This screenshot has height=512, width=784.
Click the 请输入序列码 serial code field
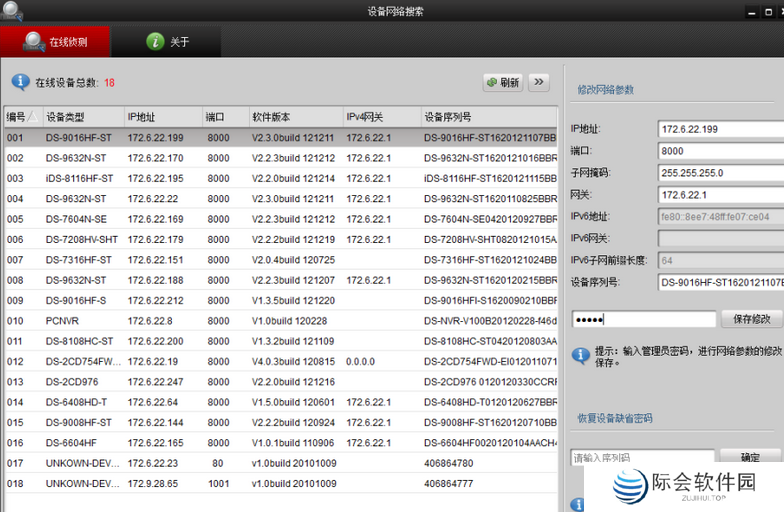(642, 457)
